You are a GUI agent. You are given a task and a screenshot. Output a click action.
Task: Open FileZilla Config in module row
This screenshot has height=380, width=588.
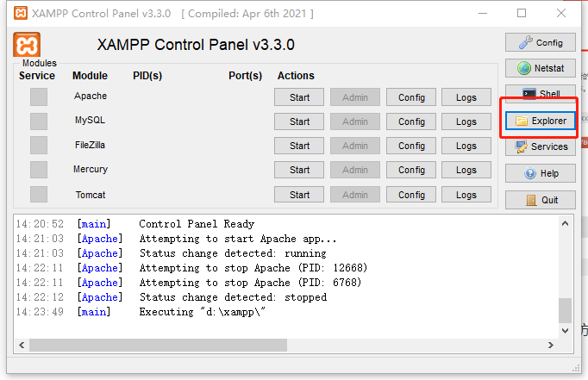click(411, 146)
